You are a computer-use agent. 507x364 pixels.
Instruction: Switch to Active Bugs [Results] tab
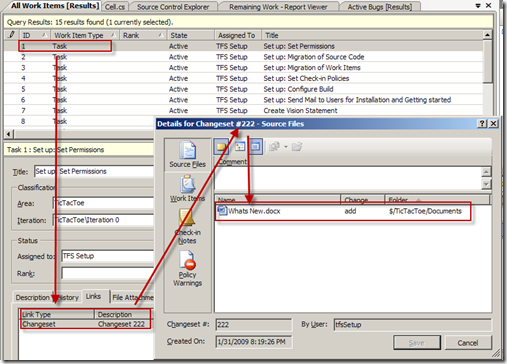coord(380,7)
